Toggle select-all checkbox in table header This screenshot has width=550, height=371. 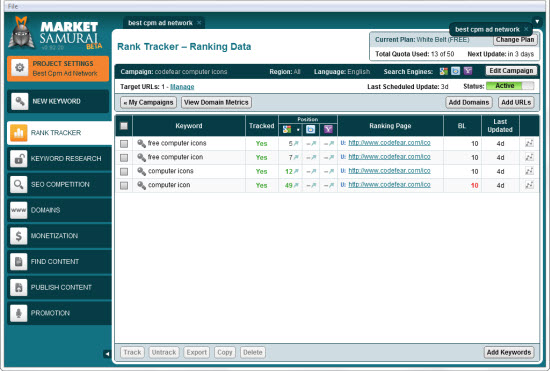point(124,126)
